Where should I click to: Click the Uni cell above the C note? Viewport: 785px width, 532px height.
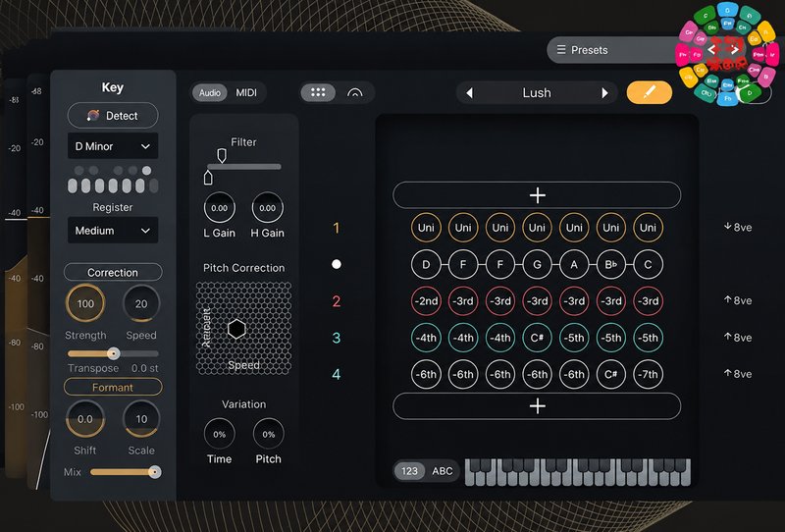coord(648,228)
